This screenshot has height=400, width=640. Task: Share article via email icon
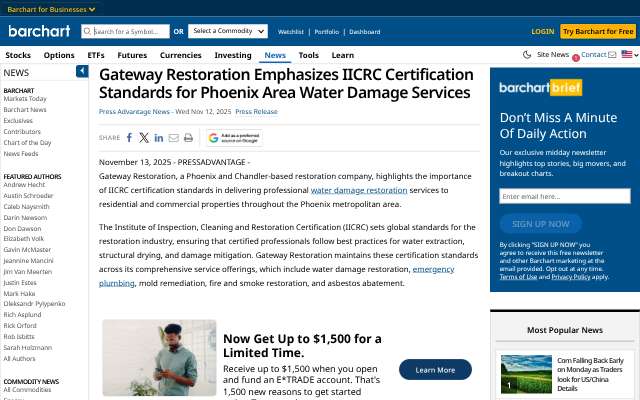173,138
